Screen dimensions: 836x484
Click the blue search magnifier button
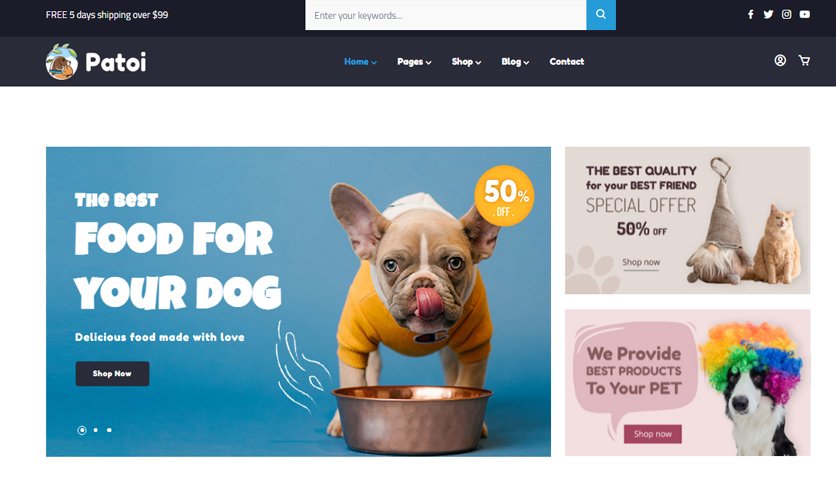pyautogui.click(x=601, y=15)
